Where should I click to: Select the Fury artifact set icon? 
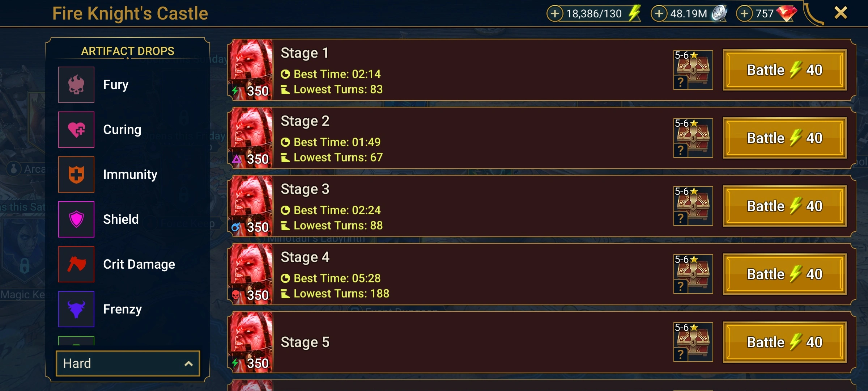point(76,85)
